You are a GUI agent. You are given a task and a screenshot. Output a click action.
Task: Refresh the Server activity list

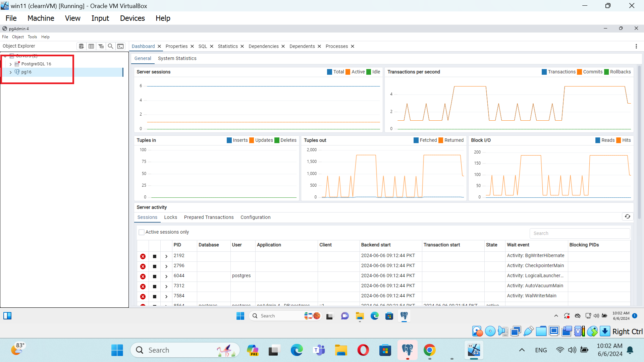point(627,217)
